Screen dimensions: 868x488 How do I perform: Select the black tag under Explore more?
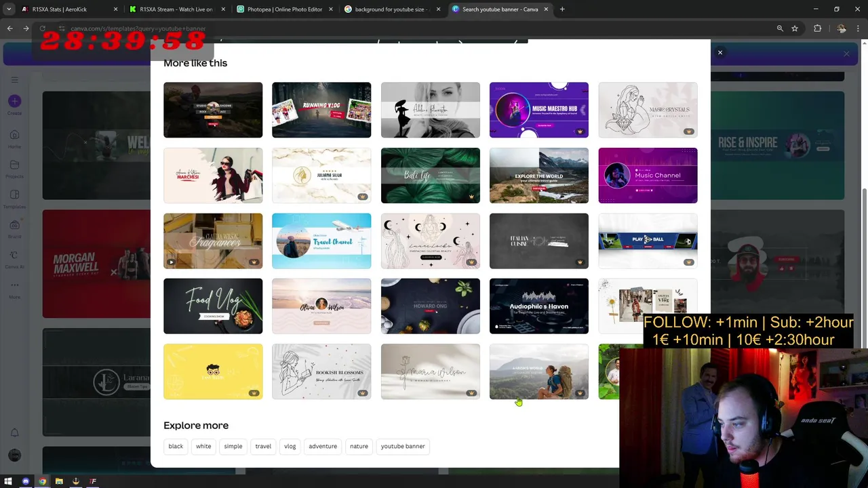click(176, 446)
